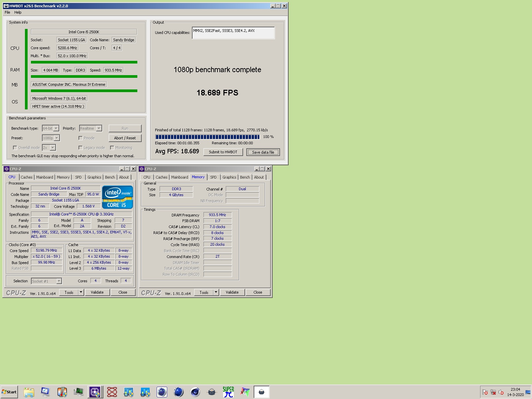Open the colorful triangle taskbar icon
This screenshot has width=532, height=399.
[245, 392]
